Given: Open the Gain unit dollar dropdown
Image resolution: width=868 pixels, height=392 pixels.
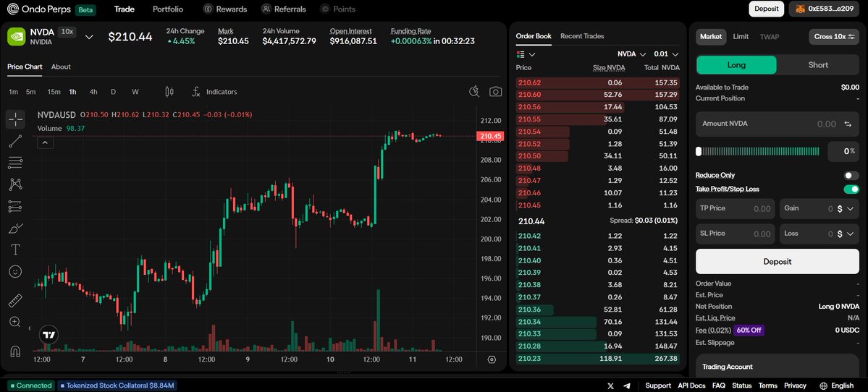Looking at the screenshot, I should (x=845, y=208).
